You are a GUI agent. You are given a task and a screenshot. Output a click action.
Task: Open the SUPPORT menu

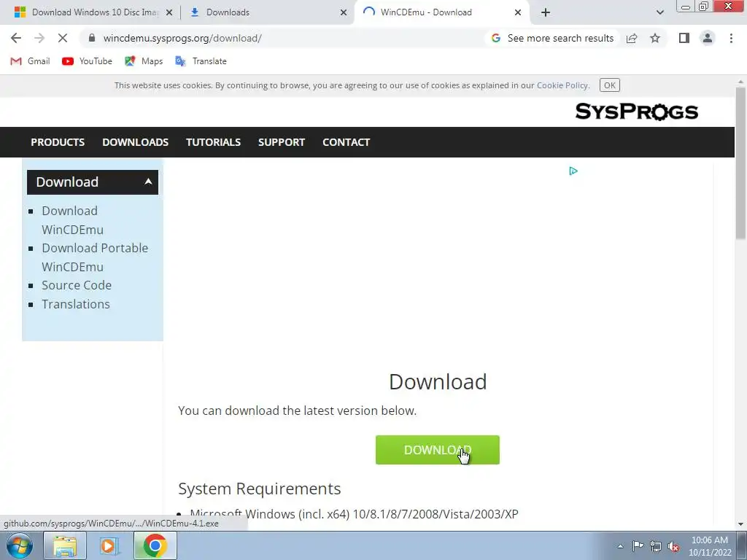281,142
